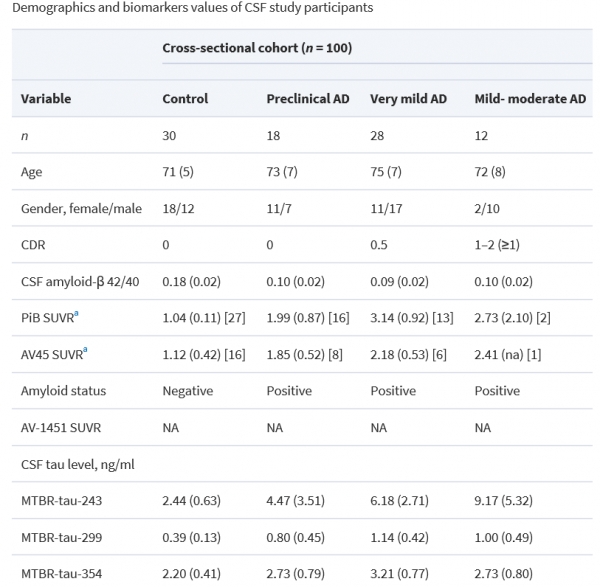This screenshot has height=587, width=600.
Task: Select the Amyloid status row label
Action: (x=63, y=391)
